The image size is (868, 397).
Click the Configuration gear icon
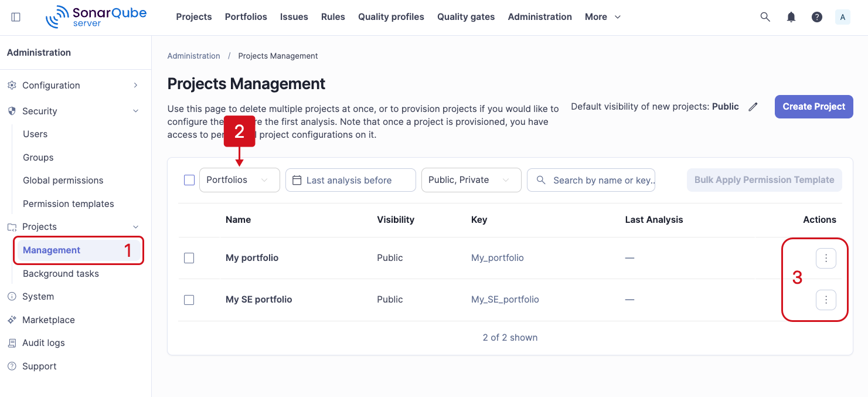pyautogui.click(x=12, y=85)
